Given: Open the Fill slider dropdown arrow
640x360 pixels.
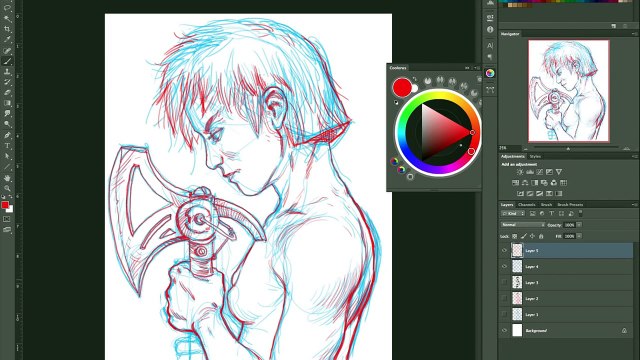Looking at the screenshot, I should pos(579,236).
